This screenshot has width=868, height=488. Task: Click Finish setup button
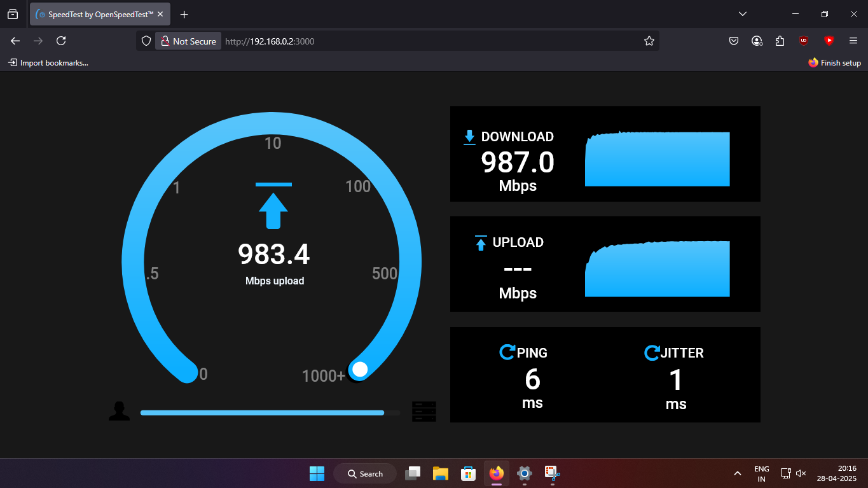[834, 62]
